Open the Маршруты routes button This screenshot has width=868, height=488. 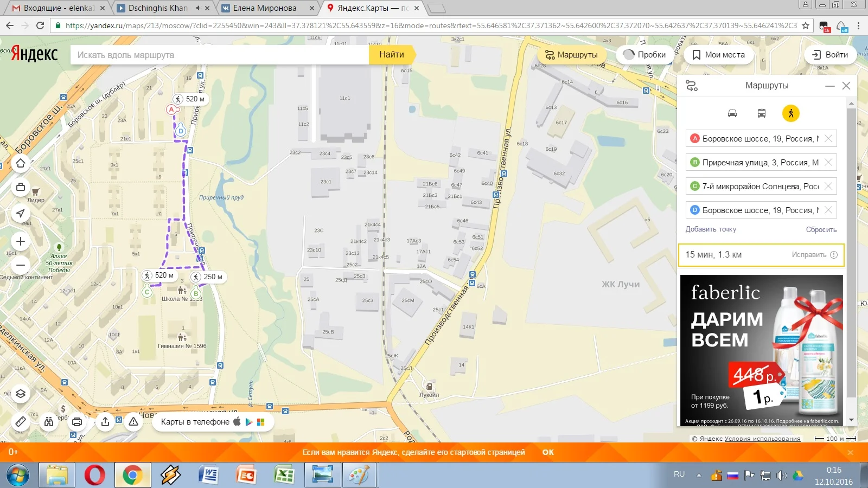(571, 55)
